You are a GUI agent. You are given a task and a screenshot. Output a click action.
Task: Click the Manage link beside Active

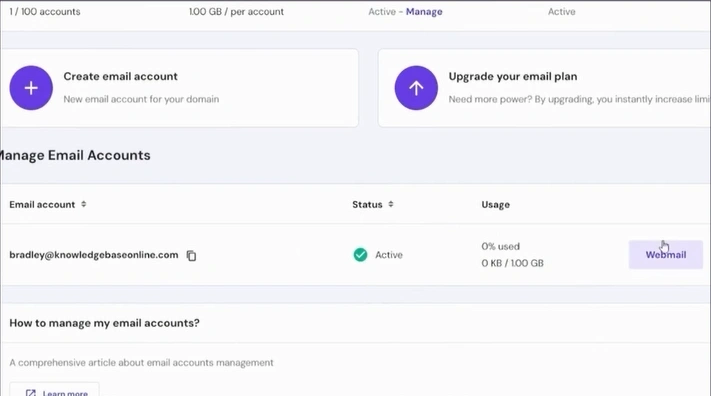click(x=424, y=12)
